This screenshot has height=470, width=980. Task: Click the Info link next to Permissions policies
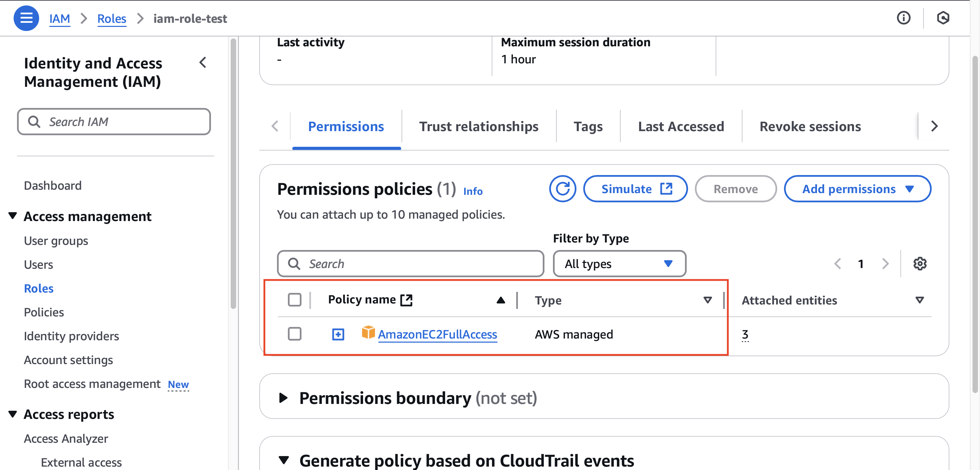point(473,191)
